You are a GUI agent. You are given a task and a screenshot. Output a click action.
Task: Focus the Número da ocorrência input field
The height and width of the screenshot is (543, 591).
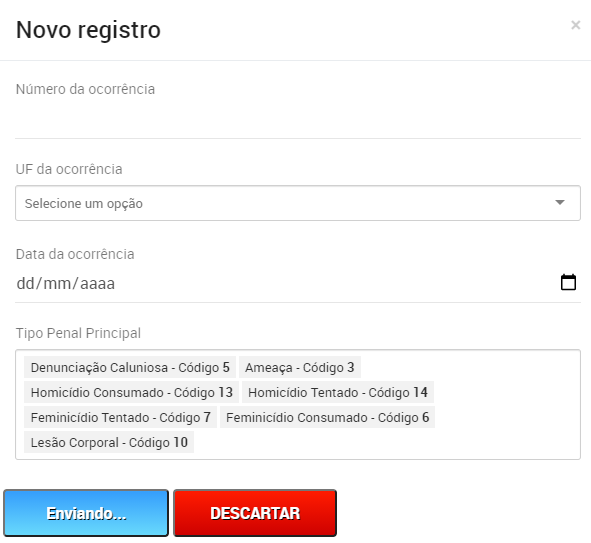tap(298, 121)
